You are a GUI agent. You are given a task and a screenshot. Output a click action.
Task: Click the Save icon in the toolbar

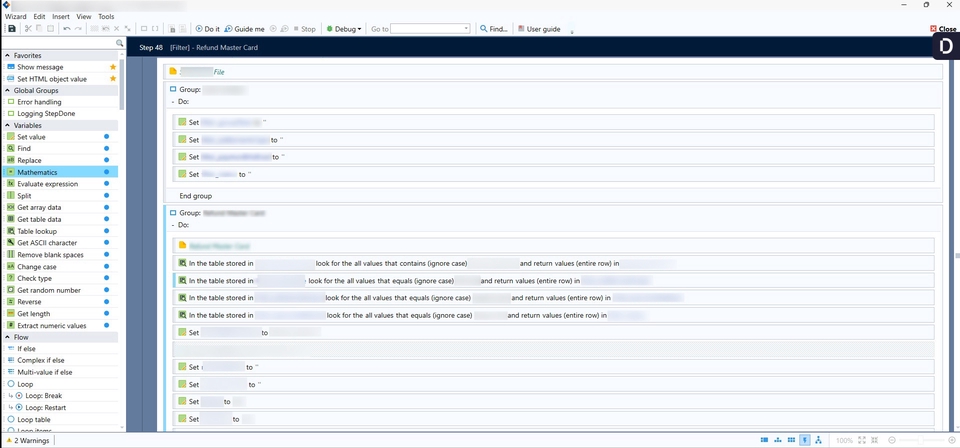point(11,29)
